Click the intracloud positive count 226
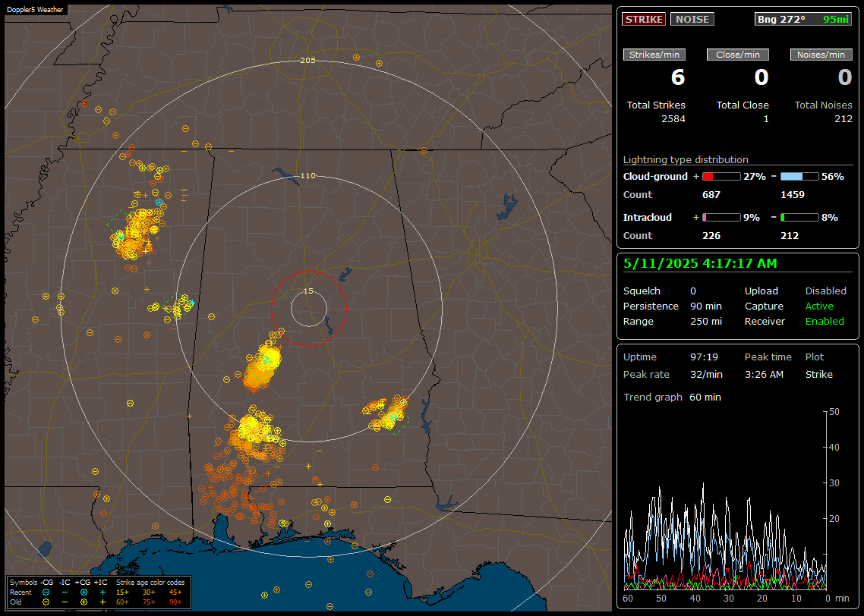Screen dimensions: 864x616 [x=711, y=236]
